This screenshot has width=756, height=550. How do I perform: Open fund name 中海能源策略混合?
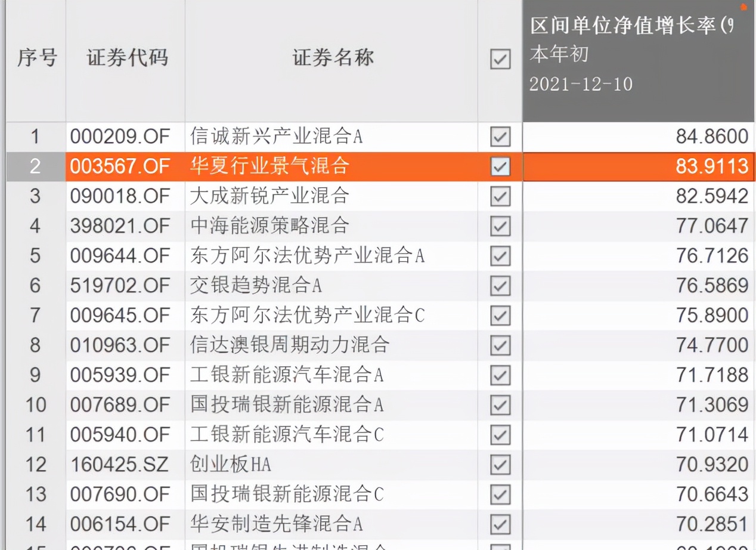click(x=269, y=226)
